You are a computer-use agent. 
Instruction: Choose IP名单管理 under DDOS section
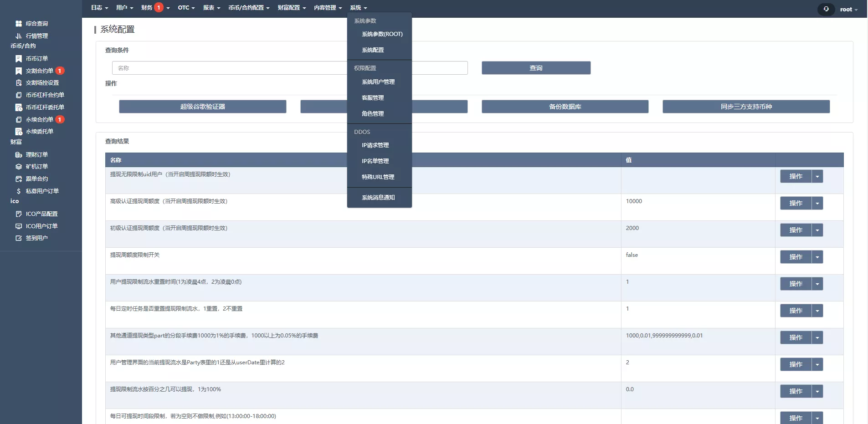pos(375,161)
